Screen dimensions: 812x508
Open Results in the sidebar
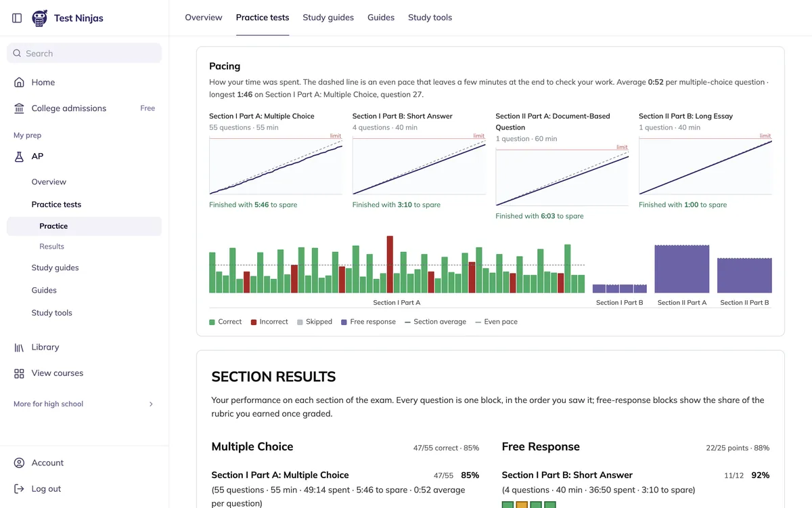(x=51, y=247)
